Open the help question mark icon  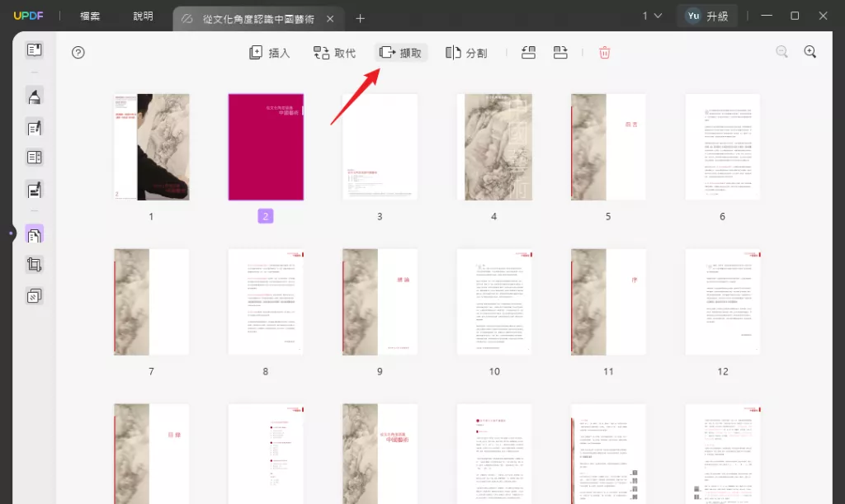click(x=78, y=53)
